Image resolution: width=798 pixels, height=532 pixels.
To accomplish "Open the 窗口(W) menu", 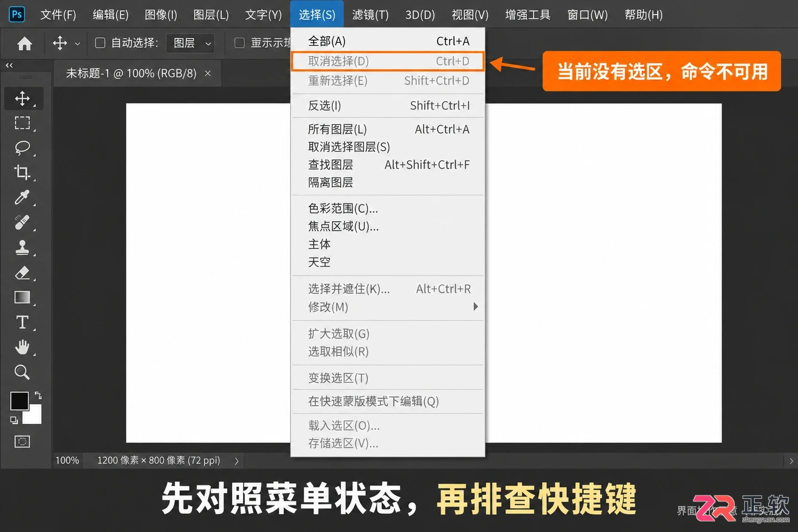I will point(587,14).
